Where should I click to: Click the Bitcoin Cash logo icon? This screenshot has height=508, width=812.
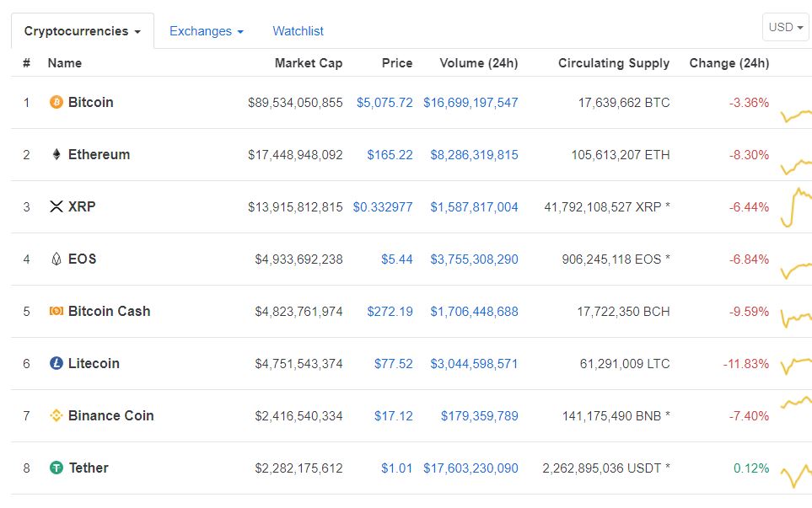(x=56, y=312)
